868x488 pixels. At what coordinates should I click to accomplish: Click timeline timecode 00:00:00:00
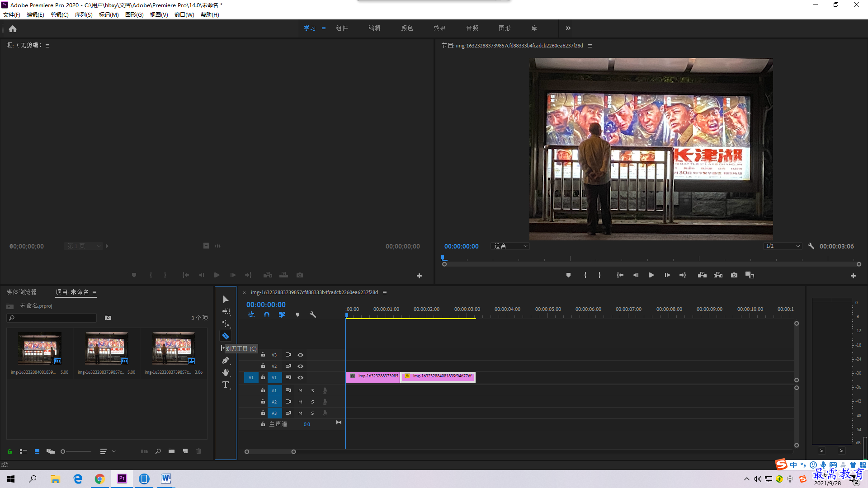click(266, 305)
